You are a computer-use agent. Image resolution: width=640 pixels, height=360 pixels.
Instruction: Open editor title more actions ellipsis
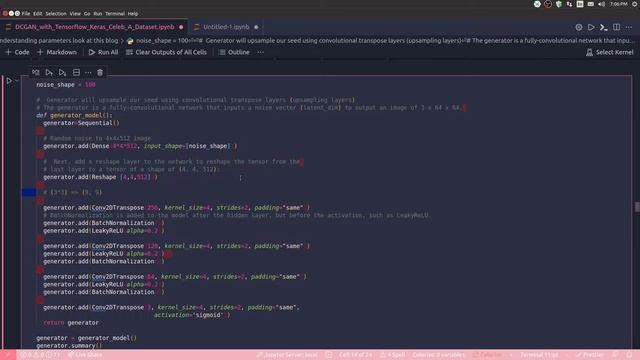(629, 27)
